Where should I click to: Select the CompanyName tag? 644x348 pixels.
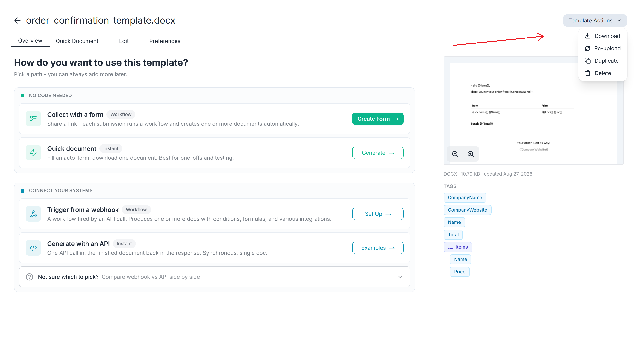pyautogui.click(x=465, y=198)
